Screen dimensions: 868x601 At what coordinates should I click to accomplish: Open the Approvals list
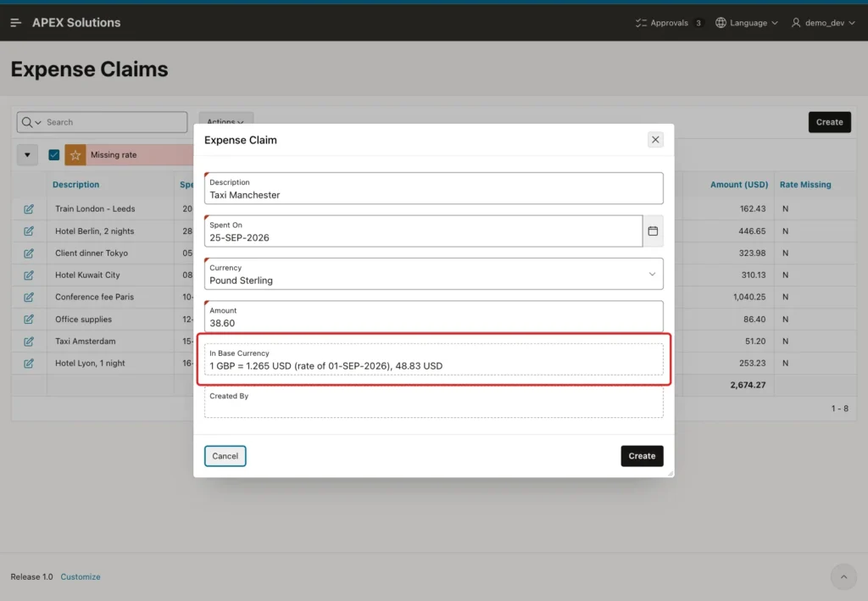pyautogui.click(x=669, y=23)
